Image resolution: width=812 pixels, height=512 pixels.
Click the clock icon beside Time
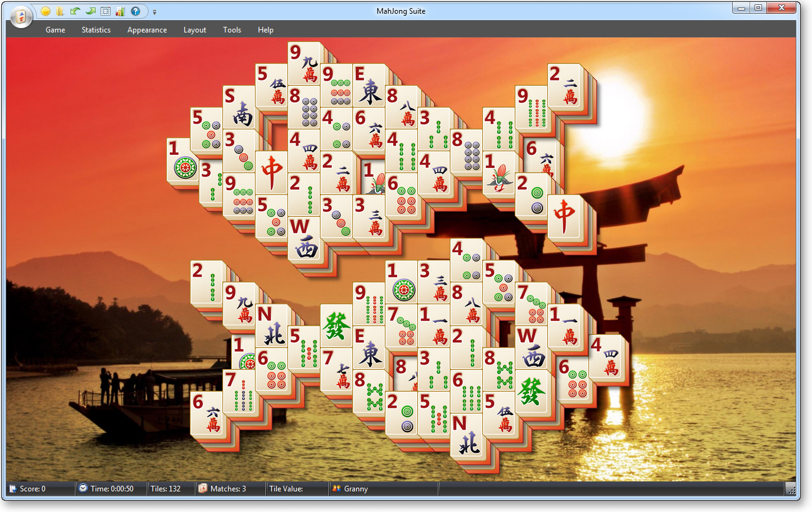point(83,488)
